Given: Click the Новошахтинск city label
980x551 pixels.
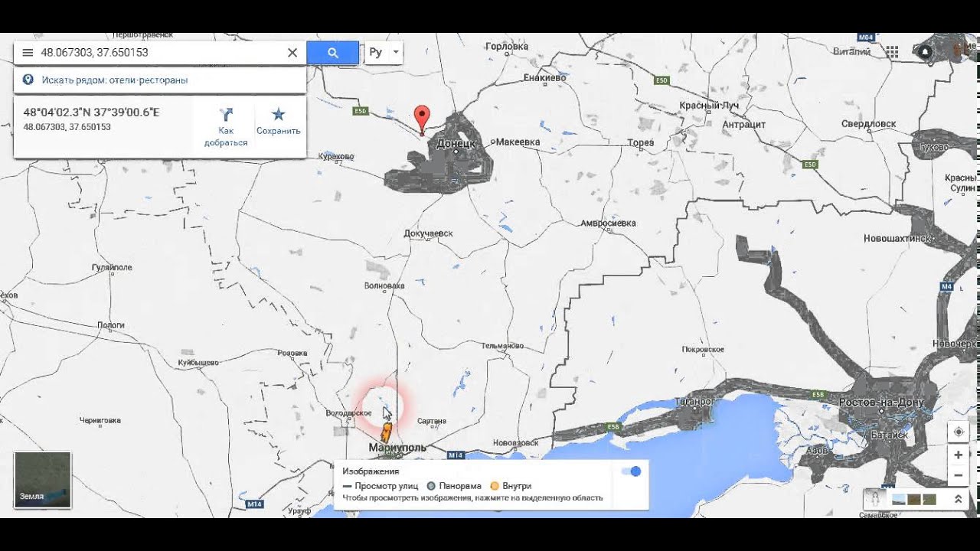Looking at the screenshot, I should click(899, 239).
